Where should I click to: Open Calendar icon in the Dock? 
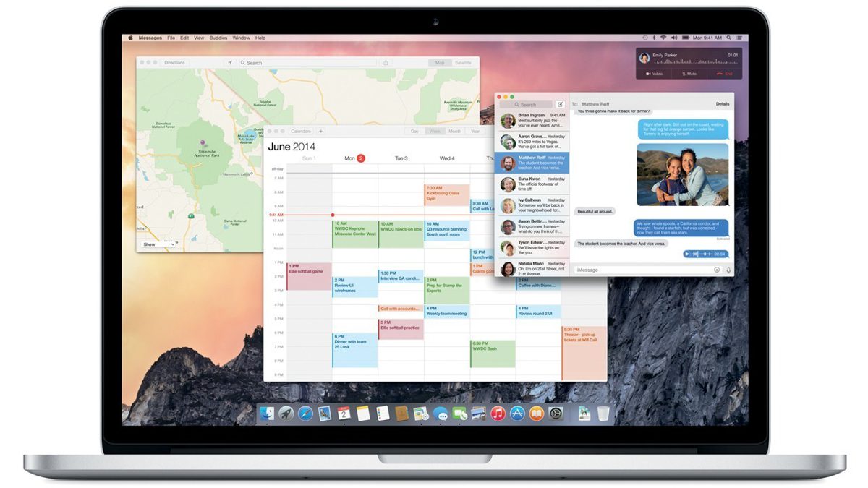[x=344, y=414]
